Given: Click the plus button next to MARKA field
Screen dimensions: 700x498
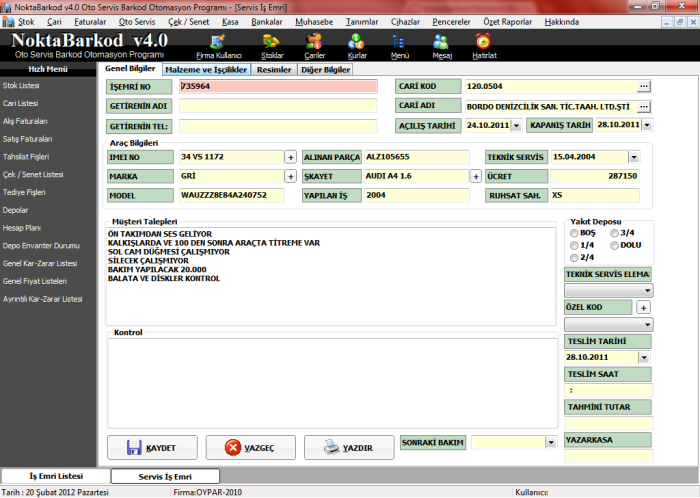Looking at the screenshot, I should pos(290,177).
